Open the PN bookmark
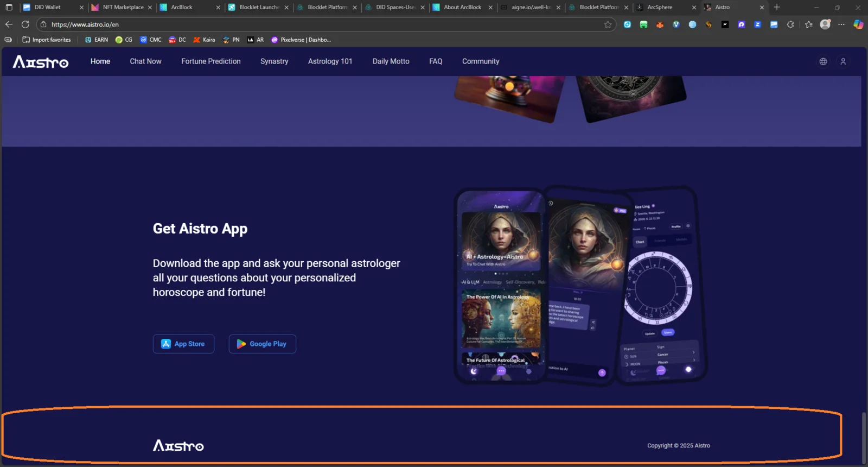868x467 pixels. 231,40
